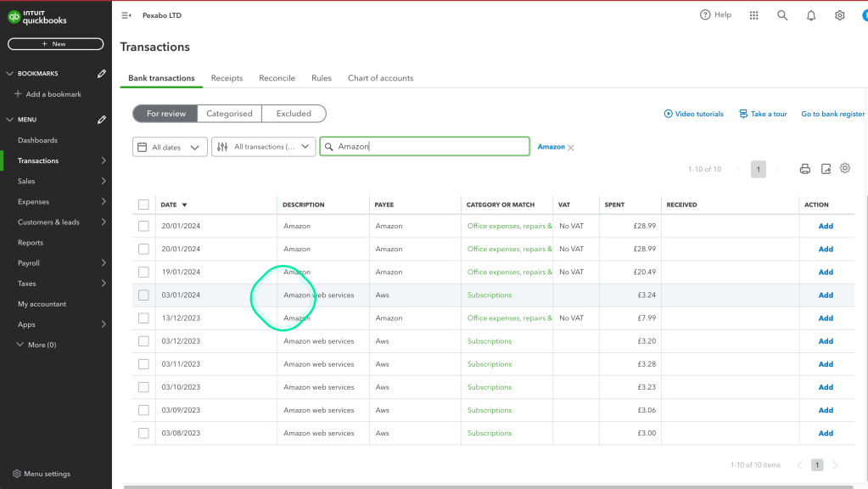The image size is (868, 489).
Task: Collapse the Menu section
Action: tap(9, 120)
